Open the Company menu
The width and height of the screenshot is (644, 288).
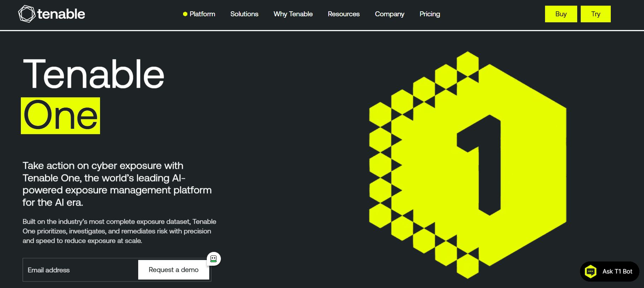coord(390,14)
